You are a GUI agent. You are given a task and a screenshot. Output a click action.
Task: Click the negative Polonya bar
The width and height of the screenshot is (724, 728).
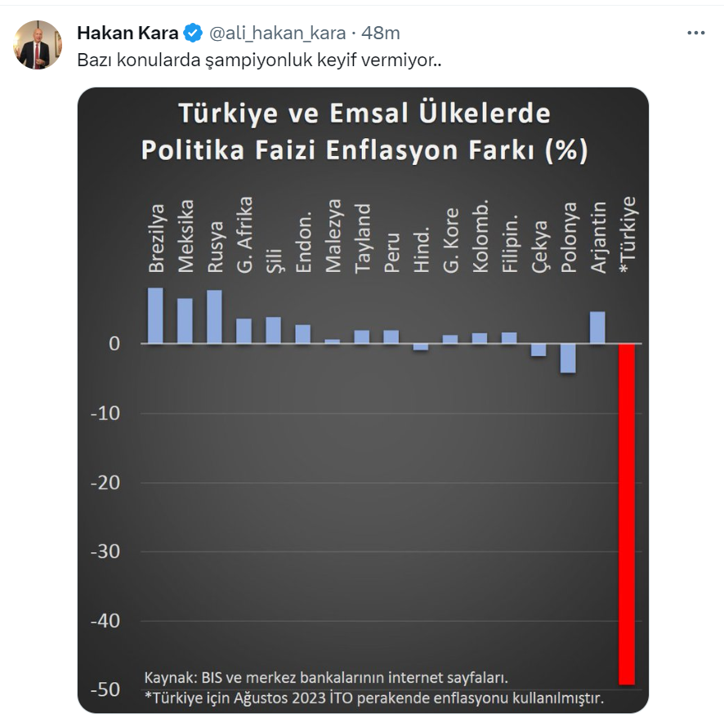click(568, 358)
